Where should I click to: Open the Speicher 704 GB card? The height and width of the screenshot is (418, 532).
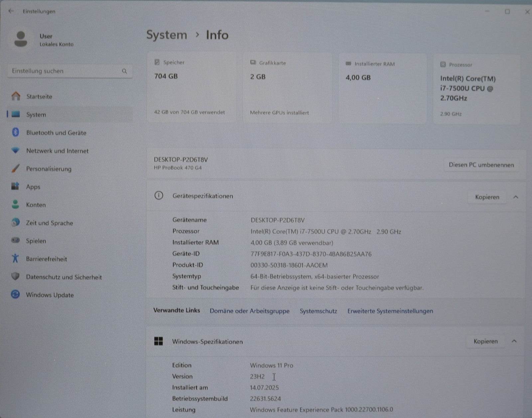coord(192,88)
